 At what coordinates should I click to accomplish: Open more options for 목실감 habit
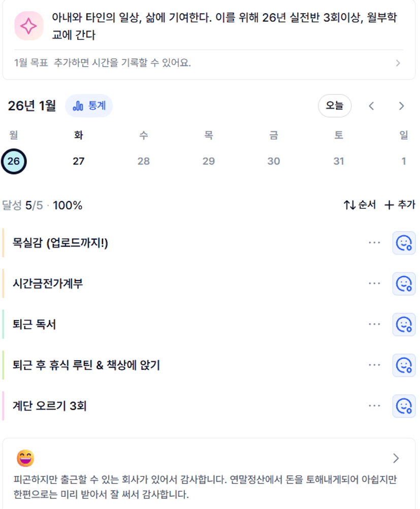point(374,243)
